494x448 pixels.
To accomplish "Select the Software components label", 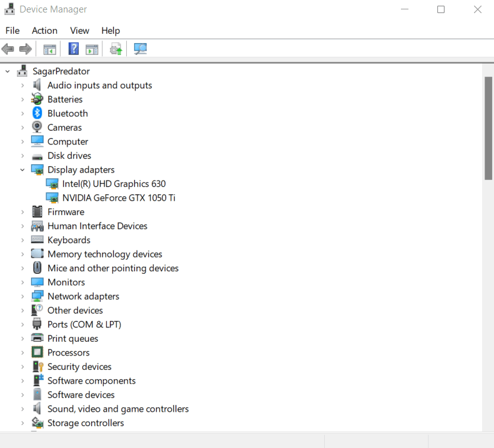I will pyautogui.click(x=91, y=381).
